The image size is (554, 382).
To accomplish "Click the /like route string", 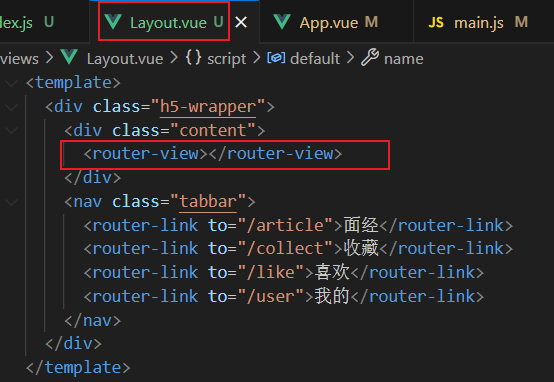I will pos(271,272).
